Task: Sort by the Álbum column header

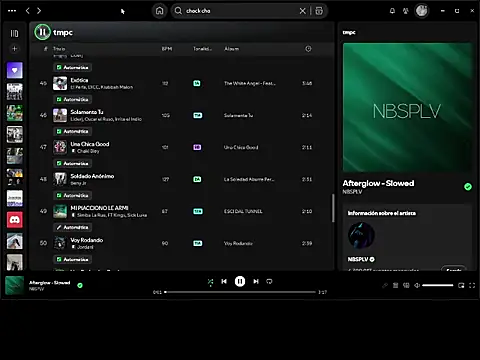Action: 232,49
